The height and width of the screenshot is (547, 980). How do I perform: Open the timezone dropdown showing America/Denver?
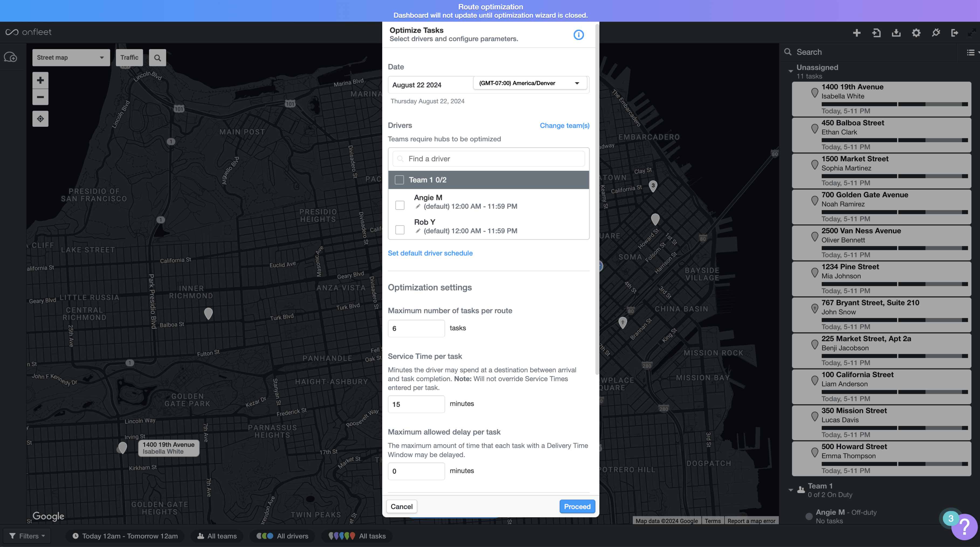click(x=530, y=83)
